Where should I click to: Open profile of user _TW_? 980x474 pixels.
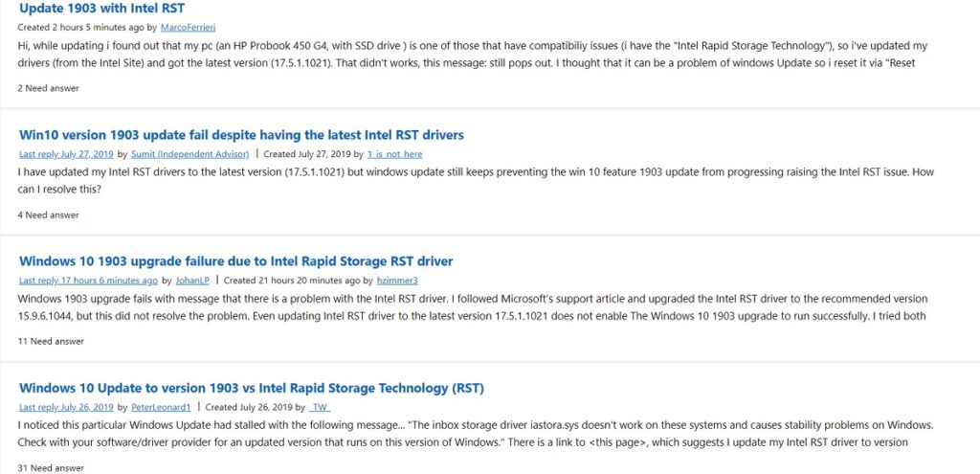pos(320,408)
